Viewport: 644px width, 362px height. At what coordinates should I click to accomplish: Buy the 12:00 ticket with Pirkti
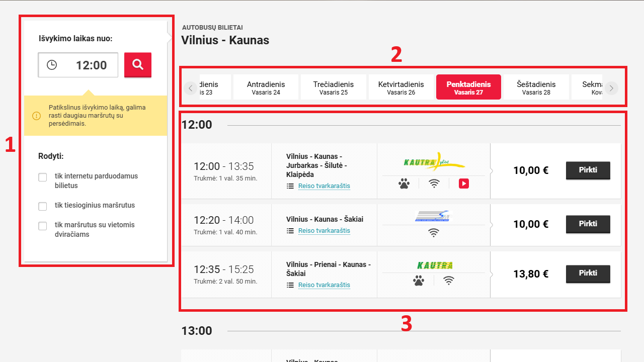pyautogui.click(x=588, y=170)
